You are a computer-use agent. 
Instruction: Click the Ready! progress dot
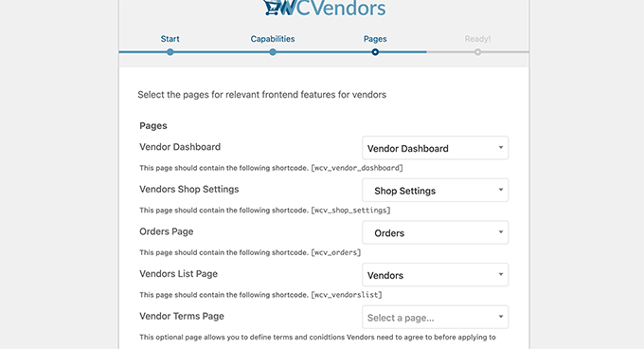pyautogui.click(x=477, y=52)
